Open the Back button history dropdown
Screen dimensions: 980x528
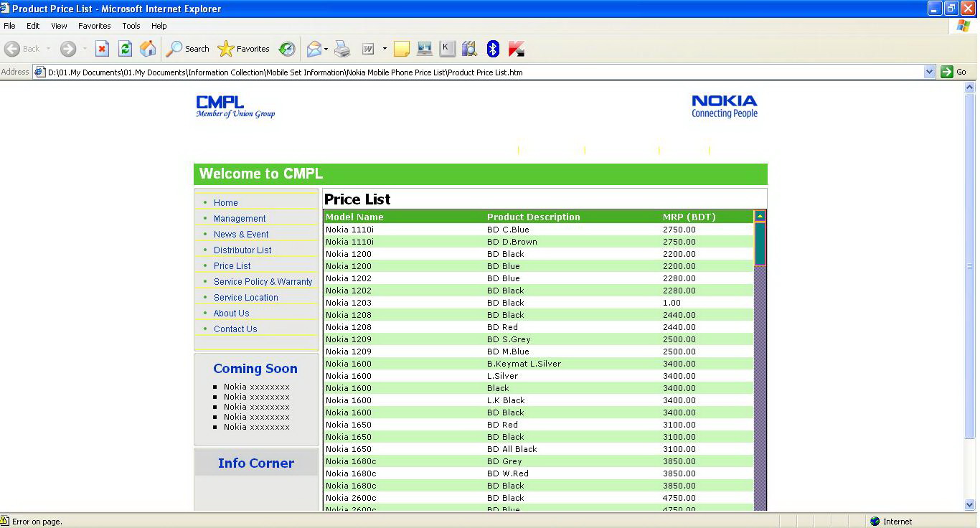click(x=49, y=49)
